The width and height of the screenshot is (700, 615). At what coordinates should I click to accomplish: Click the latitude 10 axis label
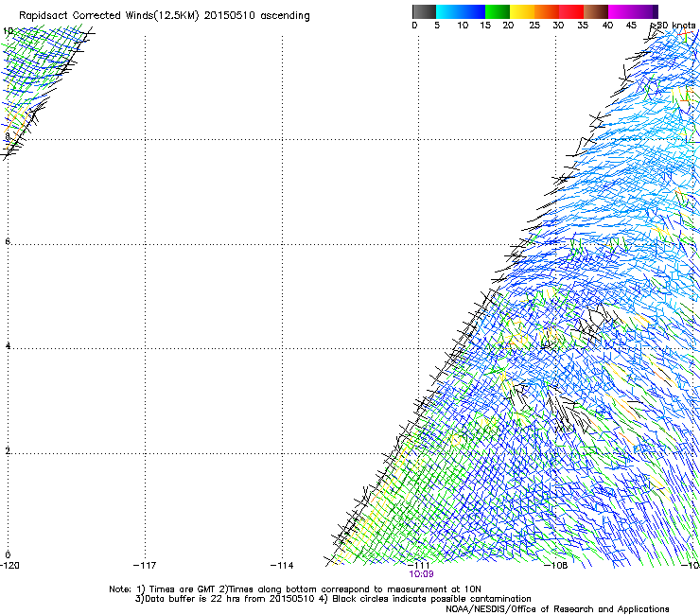point(8,31)
